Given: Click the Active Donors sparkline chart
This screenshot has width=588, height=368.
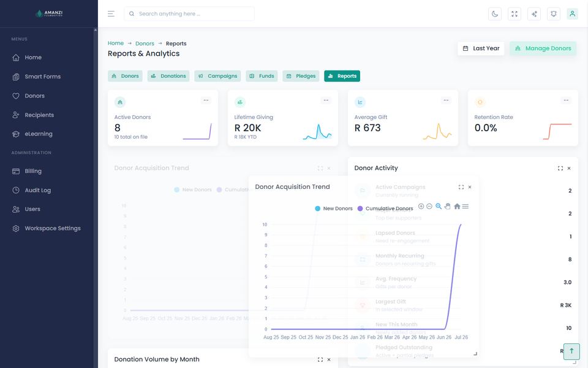Looking at the screenshot, I should [x=197, y=131].
